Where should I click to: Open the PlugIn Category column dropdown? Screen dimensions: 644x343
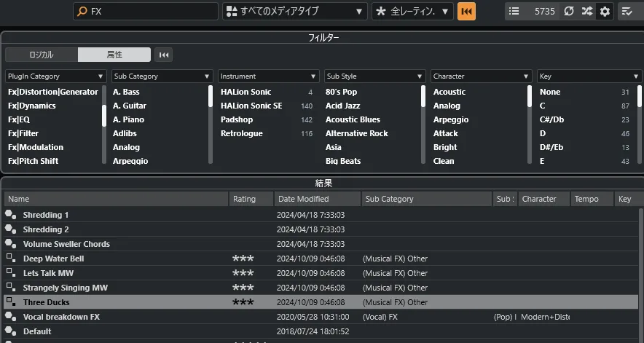55,76
